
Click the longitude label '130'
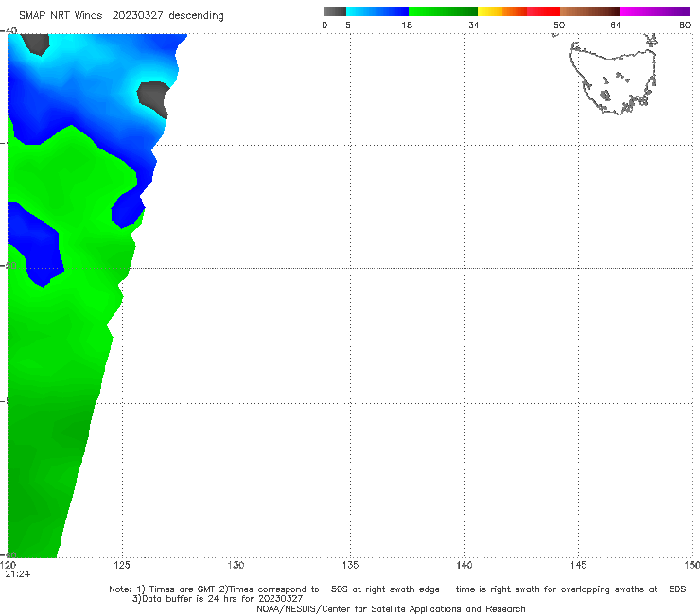236,565
